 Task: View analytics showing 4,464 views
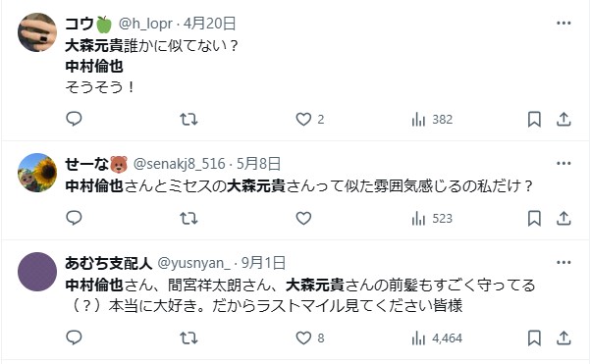pyautogui.click(x=437, y=338)
